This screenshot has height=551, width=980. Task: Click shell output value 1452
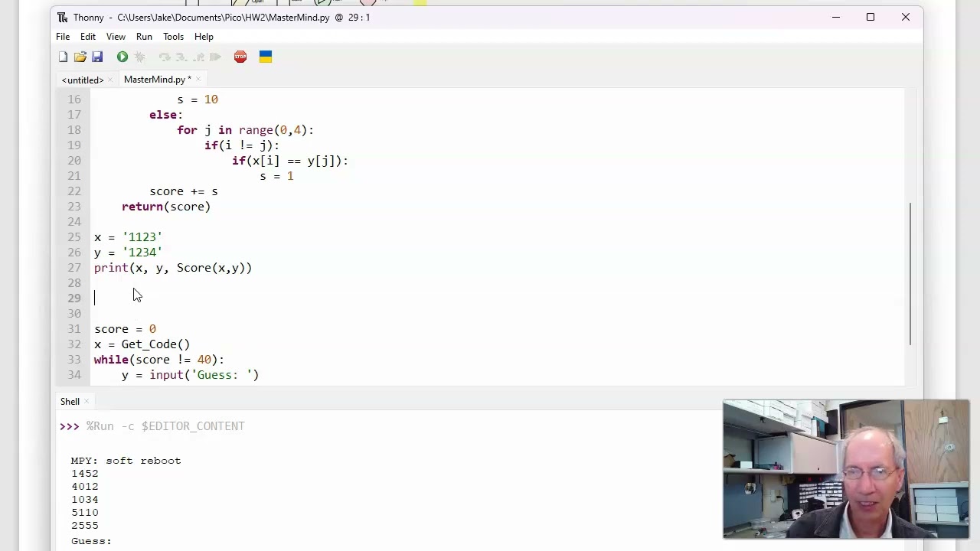[x=85, y=474]
